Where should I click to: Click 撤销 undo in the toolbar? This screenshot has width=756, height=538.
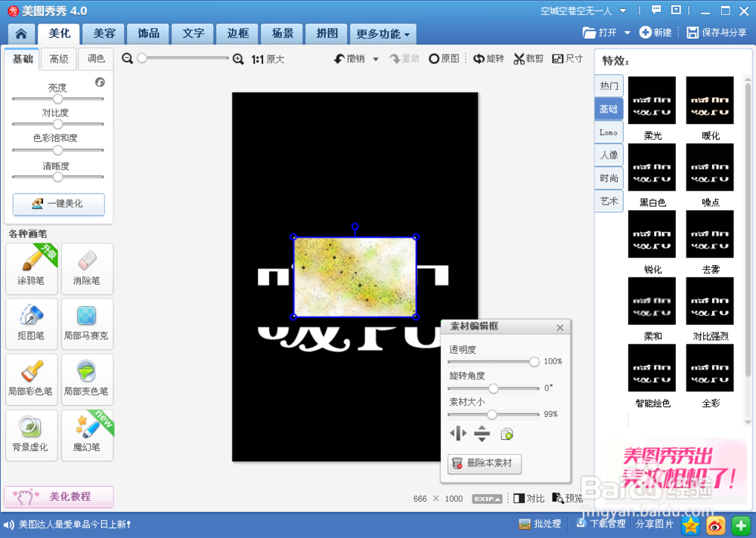click(x=350, y=59)
